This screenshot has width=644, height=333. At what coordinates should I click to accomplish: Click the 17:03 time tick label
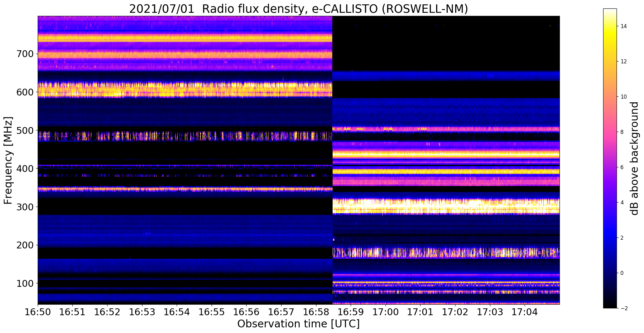pos(490,312)
